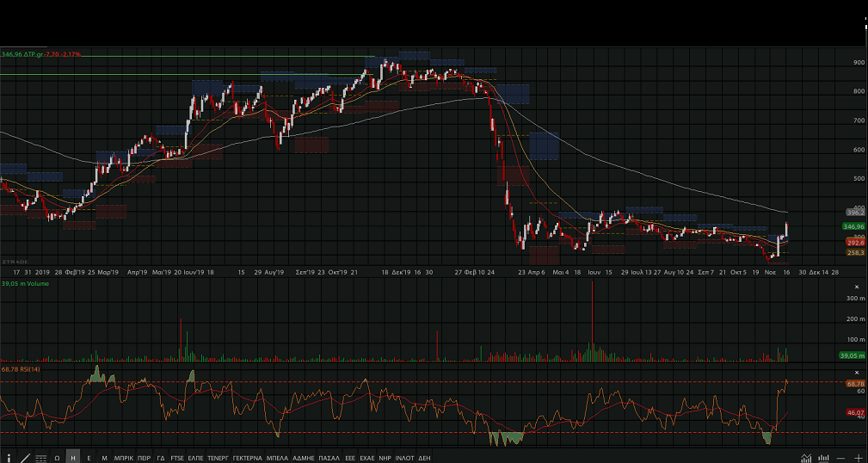Image resolution: width=868 pixels, height=463 pixels.
Task: Open the indicators chart icon
Action: [806, 458]
